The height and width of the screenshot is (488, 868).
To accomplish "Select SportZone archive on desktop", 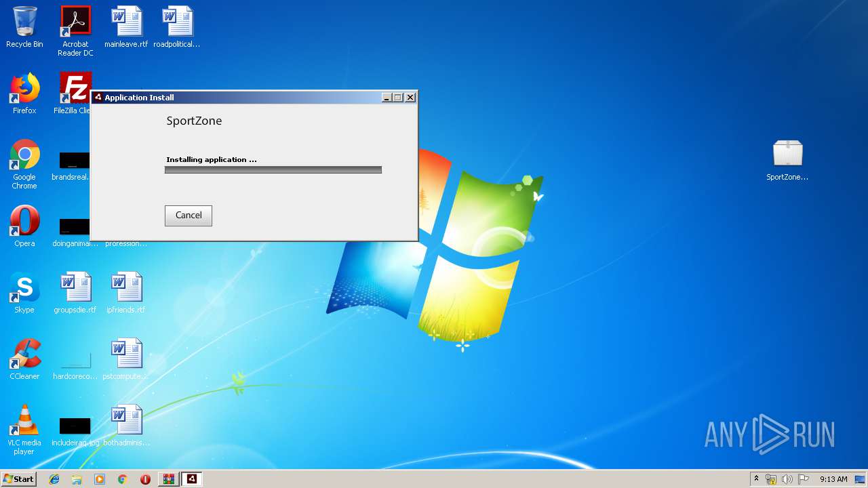I will tap(787, 161).
